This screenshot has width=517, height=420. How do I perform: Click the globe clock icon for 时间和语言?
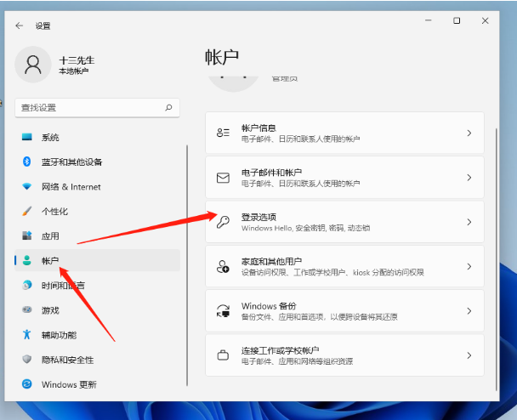[26, 285]
